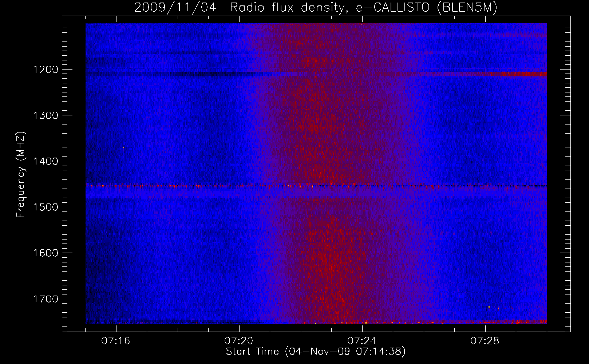Viewport: 589px width, 364px height.
Task: Select the 1400 frequency tick label
Action: pyautogui.click(x=46, y=161)
